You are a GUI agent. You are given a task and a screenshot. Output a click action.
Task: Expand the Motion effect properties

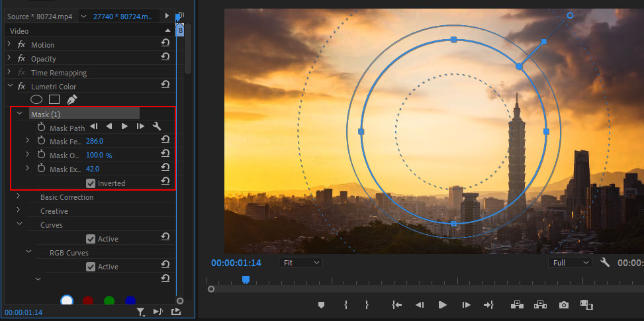[x=9, y=44]
